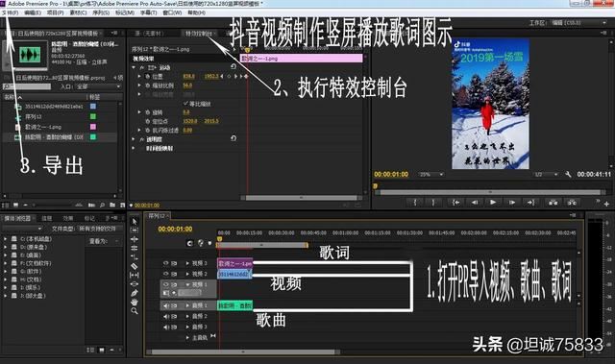
Task: Select the Razor tool
Action: 135,266
